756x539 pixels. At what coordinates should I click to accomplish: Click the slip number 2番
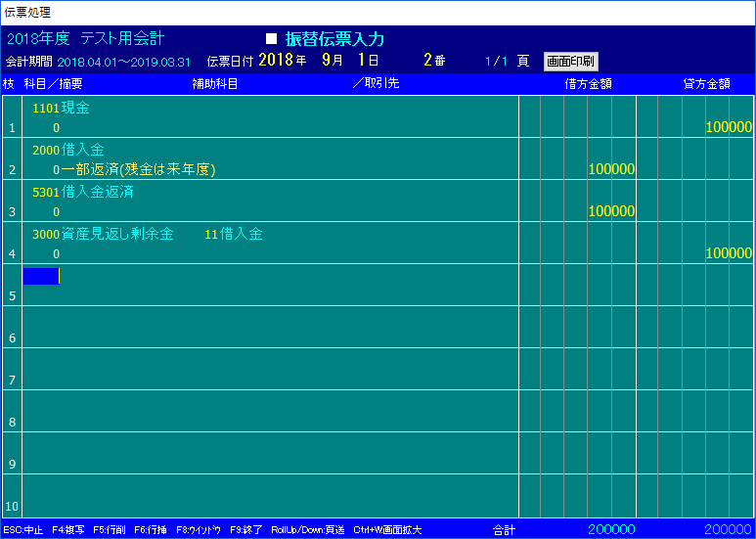coord(434,61)
